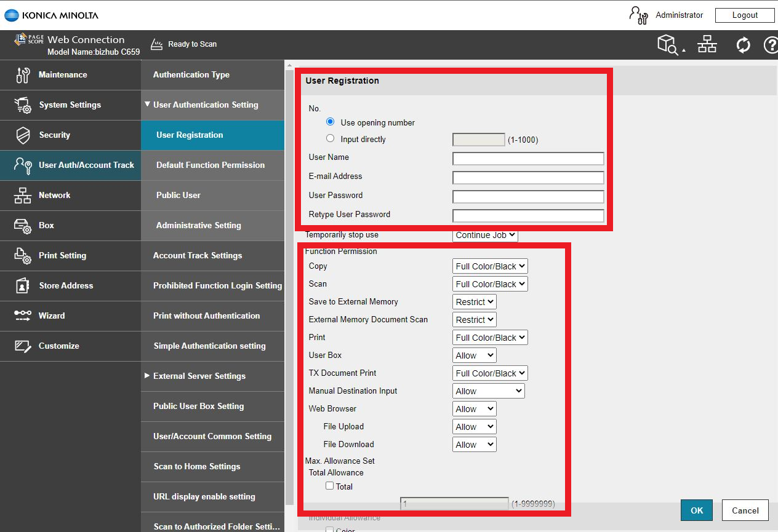Select the Use opening number radio button
This screenshot has width=778, height=532.
point(331,122)
